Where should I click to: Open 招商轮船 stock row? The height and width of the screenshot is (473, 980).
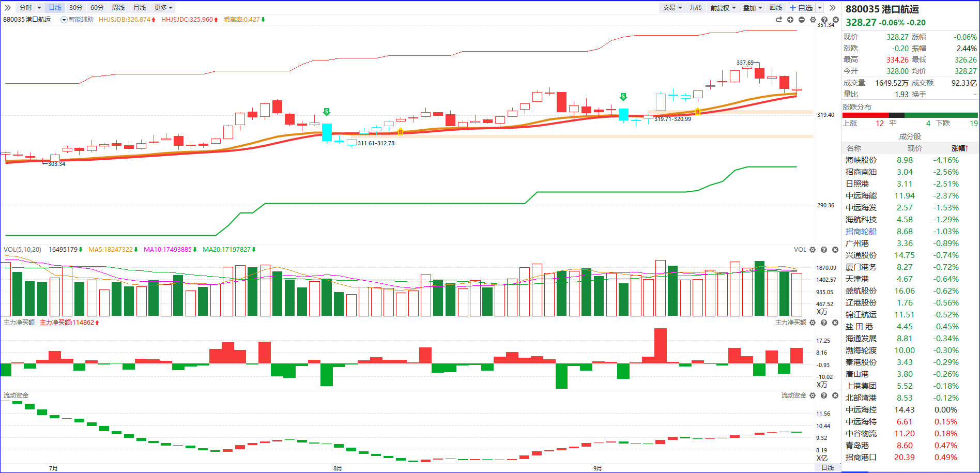910,232
